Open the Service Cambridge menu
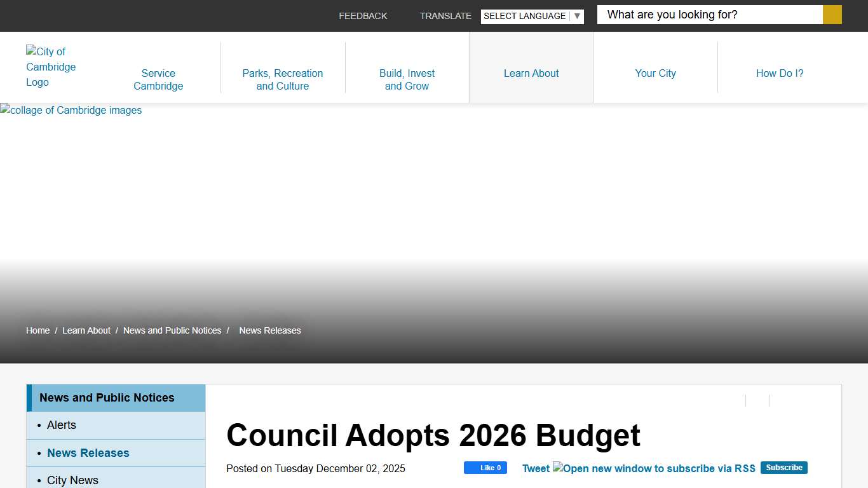 point(158,79)
